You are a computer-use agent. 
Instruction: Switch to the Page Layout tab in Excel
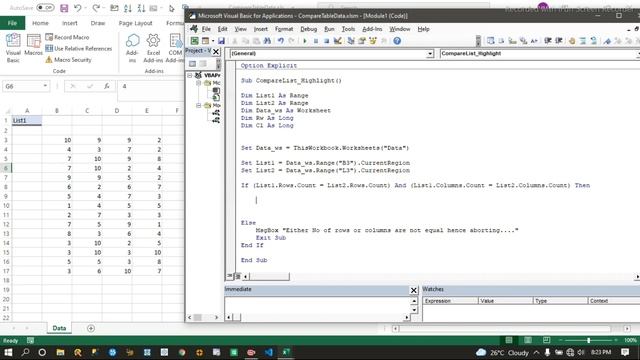pyautogui.click(x=135, y=23)
